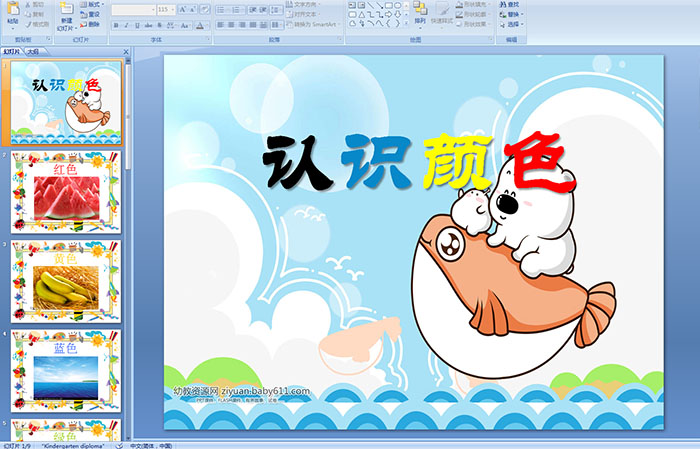This screenshot has width=700, height=449.
Task: Click the Find (查找) binoculars icon
Action: 503,4
